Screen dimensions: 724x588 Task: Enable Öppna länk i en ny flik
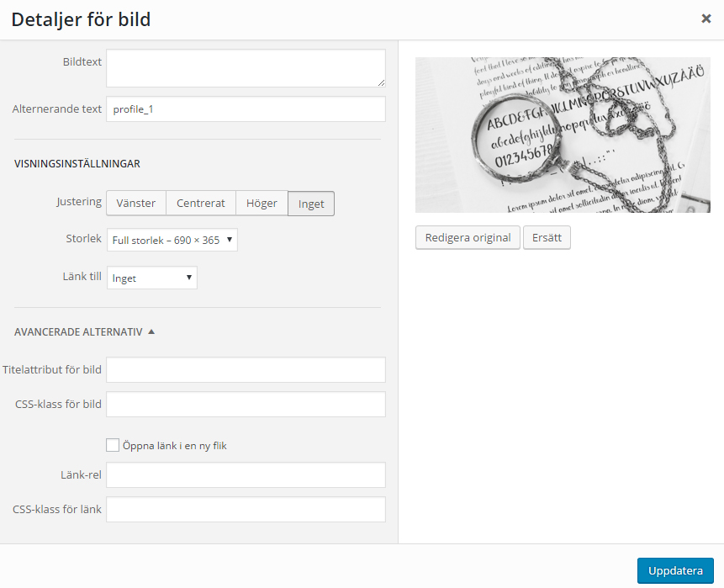[113, 445]
